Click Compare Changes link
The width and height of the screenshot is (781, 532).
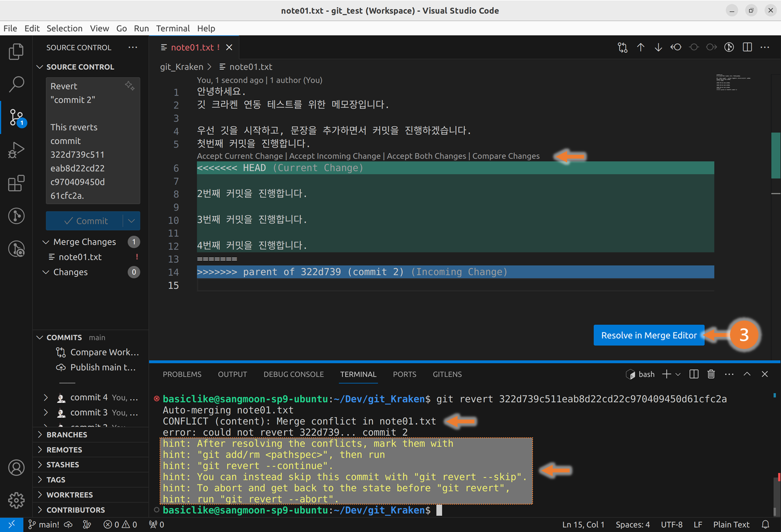[506, 156]
